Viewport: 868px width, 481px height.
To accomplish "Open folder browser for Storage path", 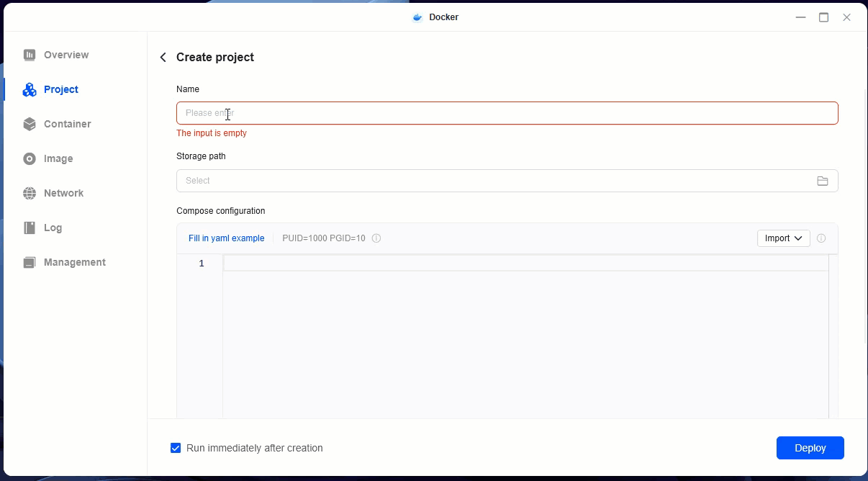I will coord(823,181).
